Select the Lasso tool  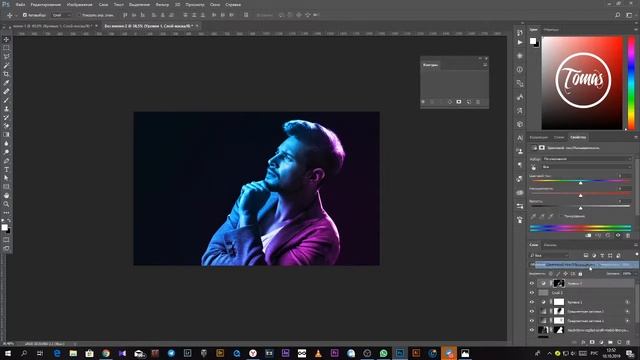click(6, 57)
